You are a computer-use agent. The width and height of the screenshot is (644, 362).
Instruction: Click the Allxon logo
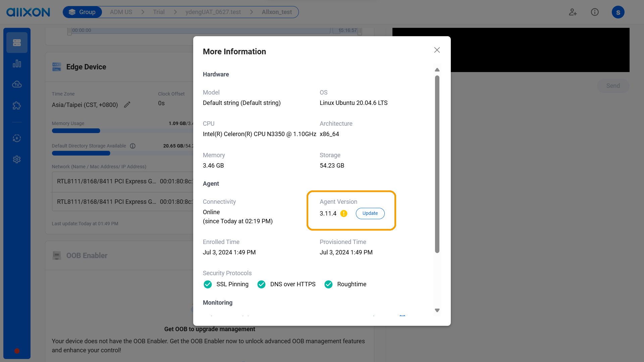coord(28,12)
